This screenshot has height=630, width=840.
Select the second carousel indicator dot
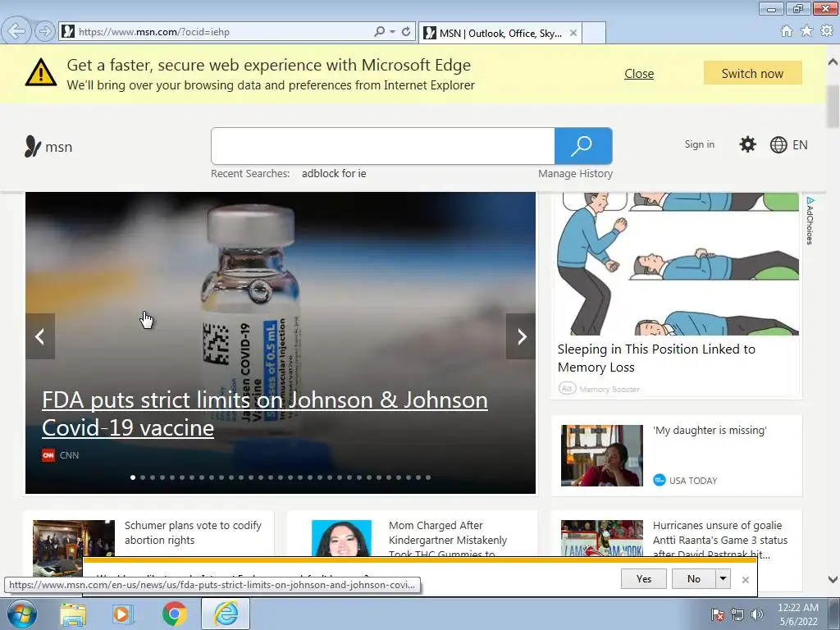143,477
